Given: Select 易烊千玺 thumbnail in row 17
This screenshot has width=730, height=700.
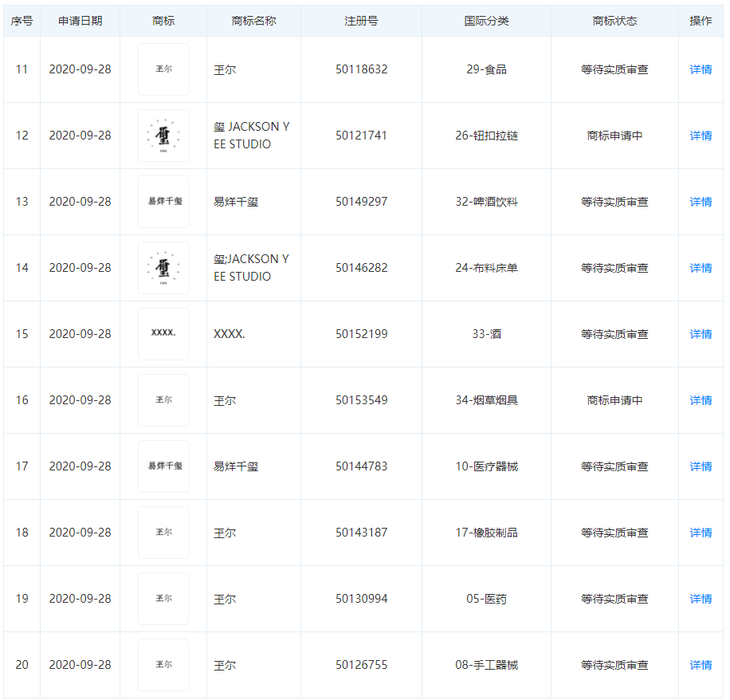Looking at the screenshot, I should (x=163, y=466).
